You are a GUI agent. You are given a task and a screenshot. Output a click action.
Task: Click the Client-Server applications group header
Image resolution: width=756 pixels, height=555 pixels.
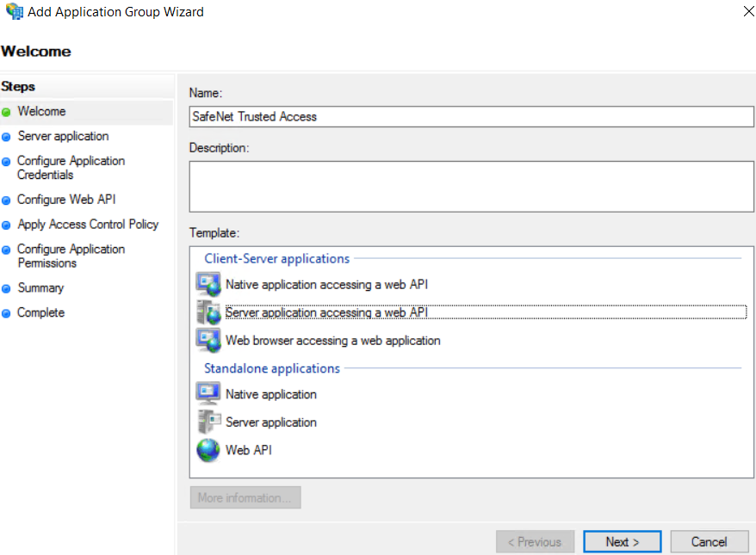(276, 259)
